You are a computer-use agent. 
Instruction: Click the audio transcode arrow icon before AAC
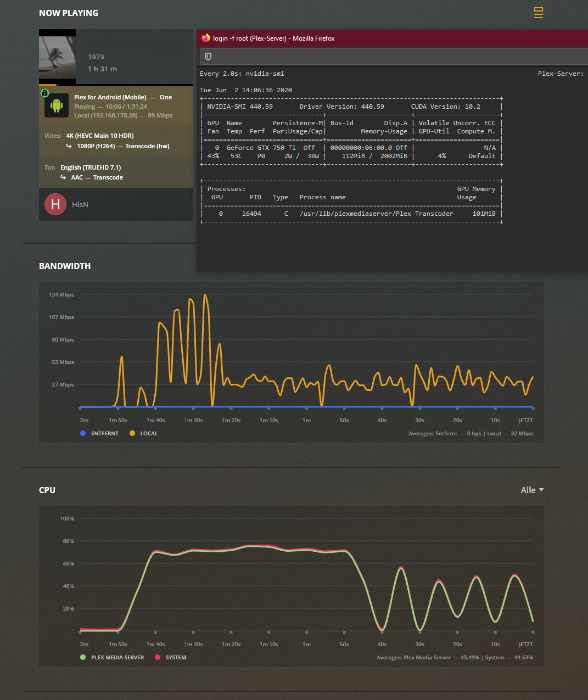click(x=63, y=177)
